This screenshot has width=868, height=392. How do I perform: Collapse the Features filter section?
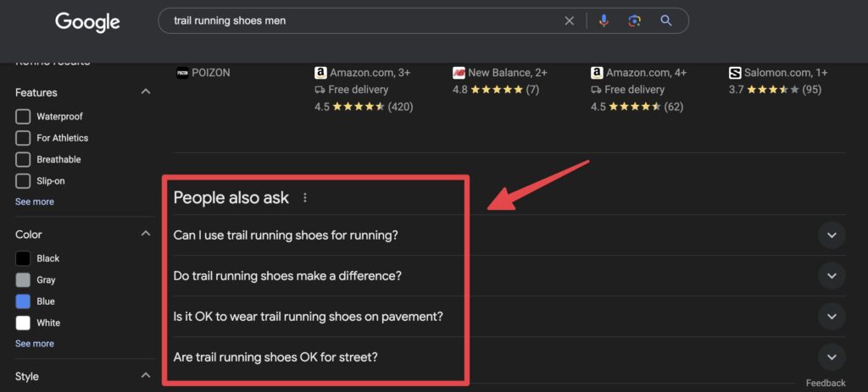click(146, 91)
